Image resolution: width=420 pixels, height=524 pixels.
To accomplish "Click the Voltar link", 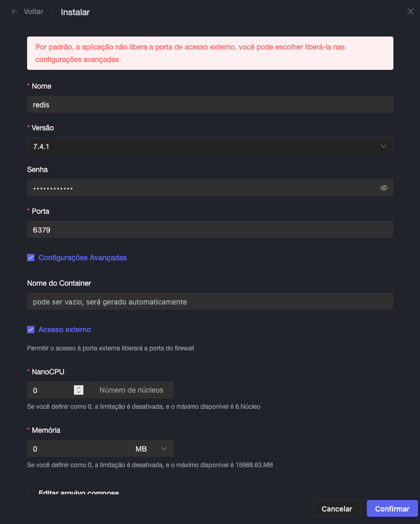I will [x=33, y=11].
